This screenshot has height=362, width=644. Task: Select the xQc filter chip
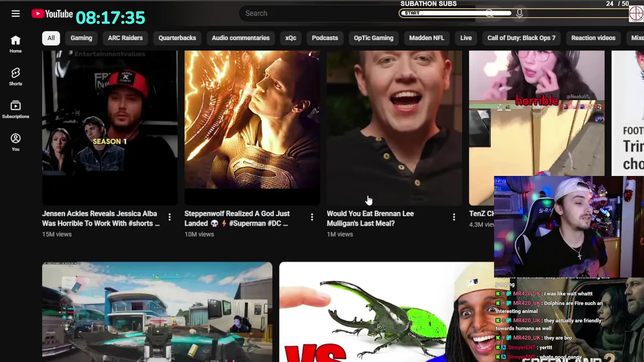(x=291, y=38)
